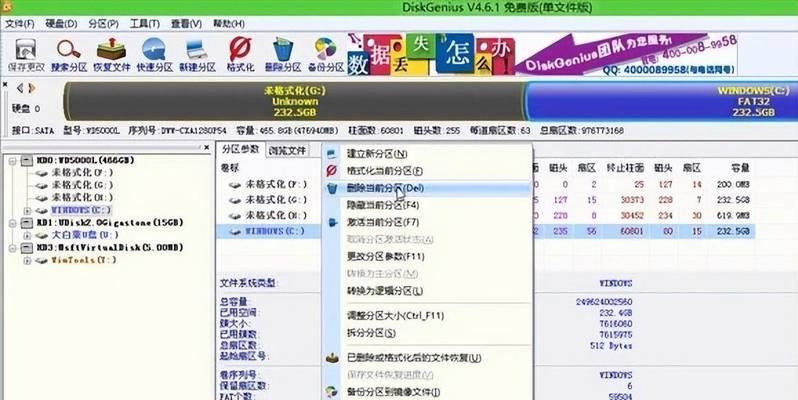Open the 工具(T) menu
This screenshot has height=400, width=798.
pyautogui.click(x=145, y=24)
